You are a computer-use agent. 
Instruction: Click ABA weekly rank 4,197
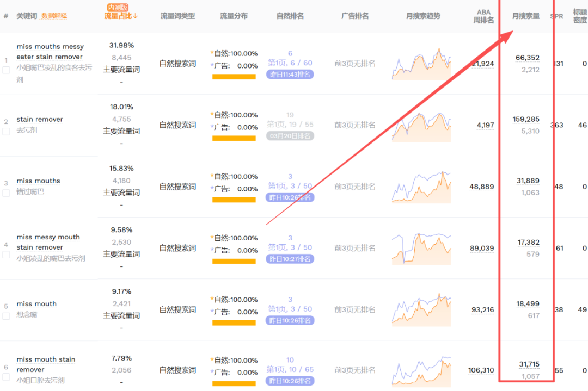[x=485, y=125]
